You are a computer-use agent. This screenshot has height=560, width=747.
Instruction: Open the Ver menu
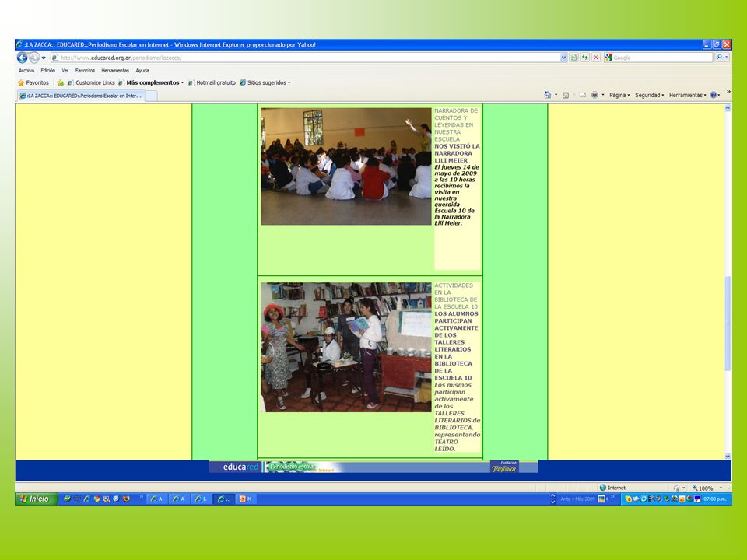[65, 71]
